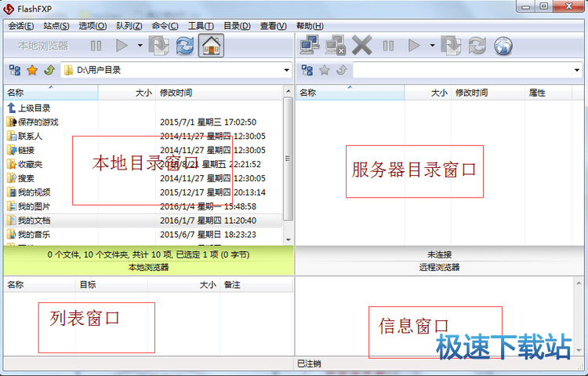Expand the remote path dropdown arrow
Screen dimensions: 588x376
(577, 70)
